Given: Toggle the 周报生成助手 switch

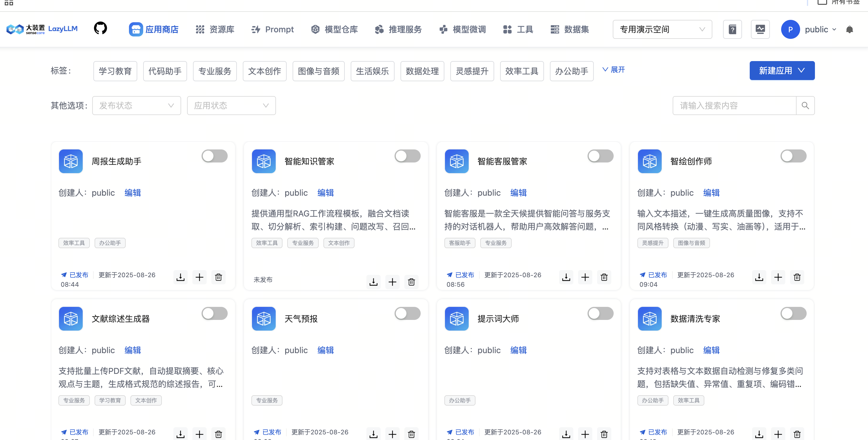Looking at the screenshot, I should point(214,156).
